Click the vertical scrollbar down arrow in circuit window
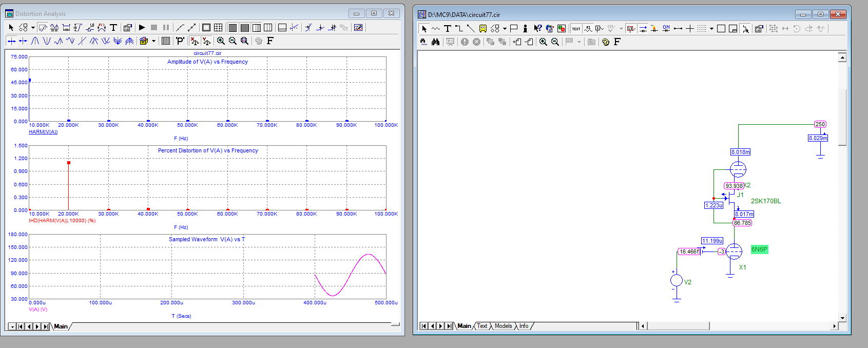 pyautogui.click(x=842, y=318)
